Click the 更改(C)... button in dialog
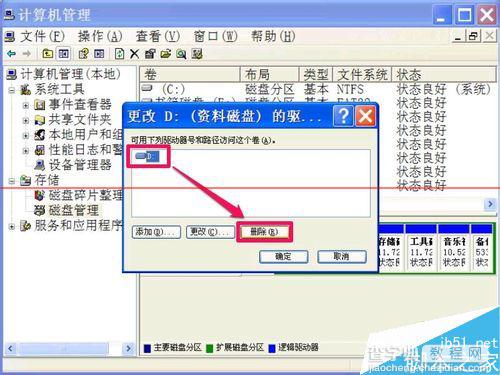The image size is (500, 375). tap(210, 232)
